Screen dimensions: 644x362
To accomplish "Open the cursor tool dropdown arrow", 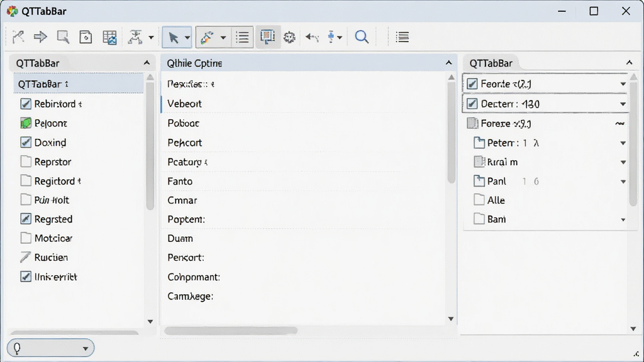I will pyautogui.click(x=187, y=38).
